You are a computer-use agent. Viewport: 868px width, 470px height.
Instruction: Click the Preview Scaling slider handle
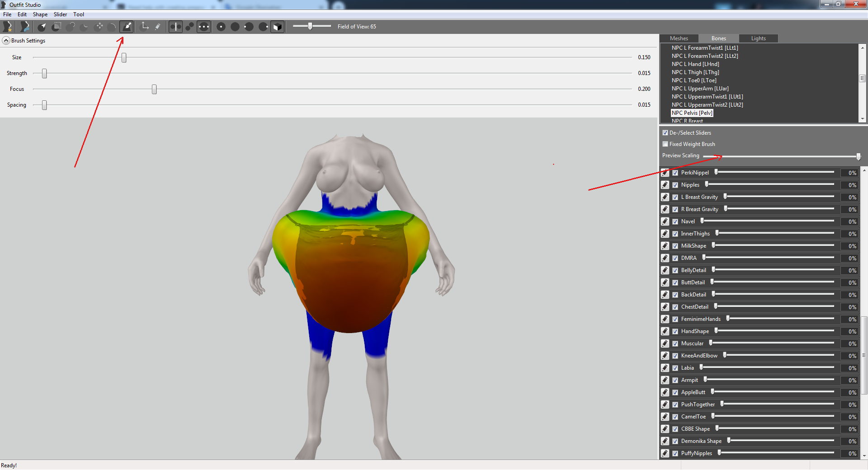click(x=859, y=156)
